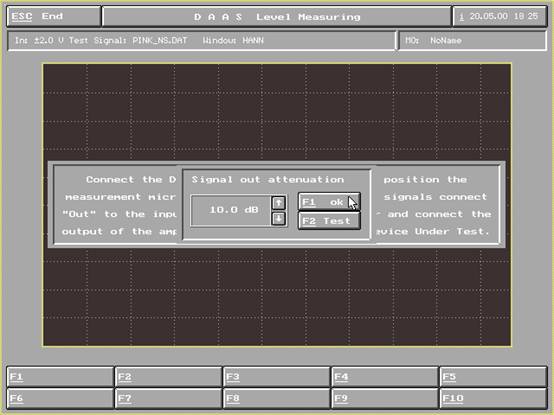Screen dimensions: 554x415
Task: Click the bottom F2 function key
Action: point(169,377)
